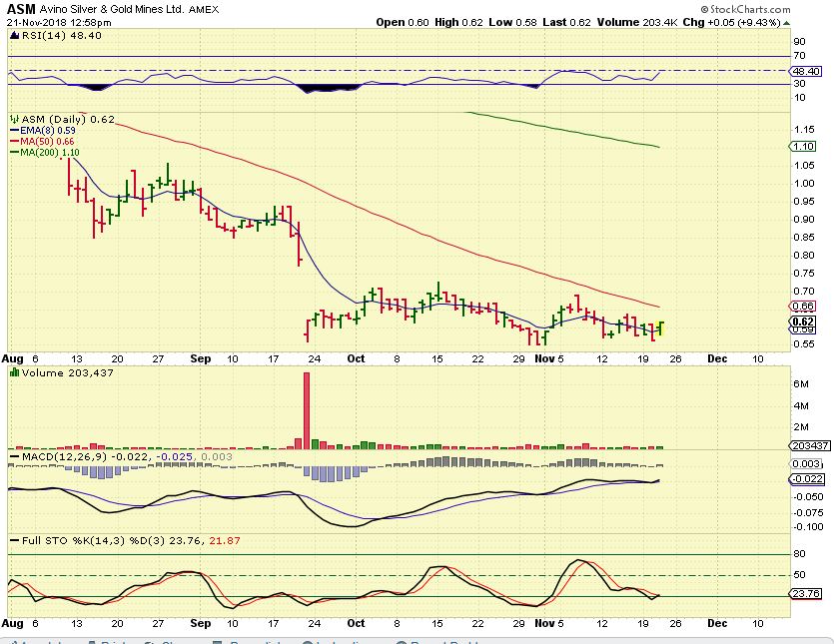Viewport: 834px width, 644px height.
Task: Click the Open 0.60 quote value
Action: pyautogui.click(x=403, y=22)
